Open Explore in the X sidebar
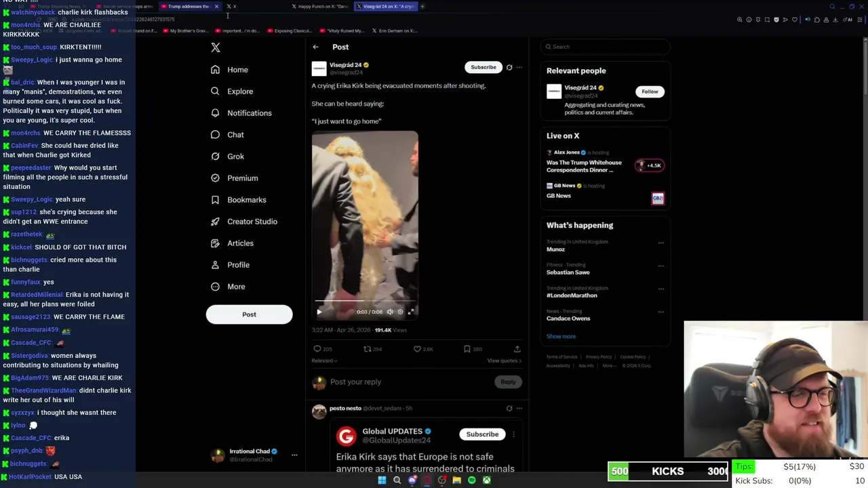The image size is (868, 488). click(231, 91)
